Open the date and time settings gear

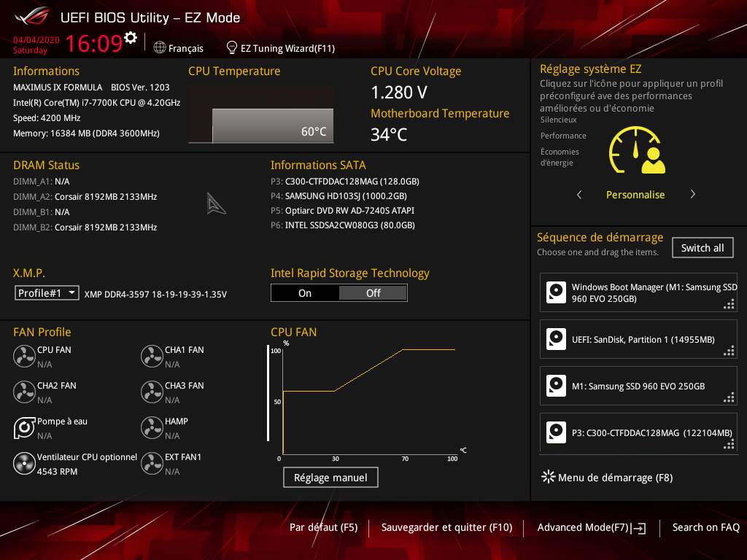(x=131, y=37)
